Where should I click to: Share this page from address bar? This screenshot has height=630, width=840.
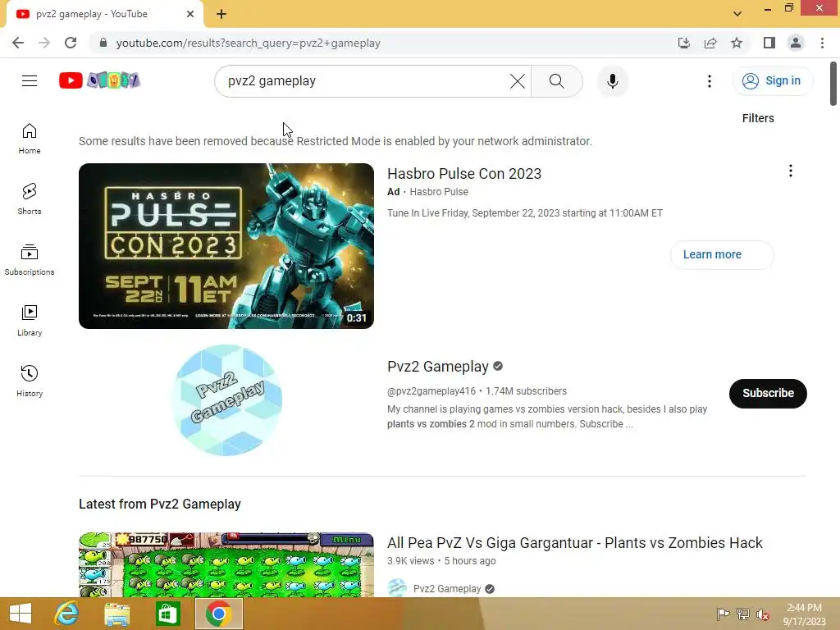tap(710, 43)
